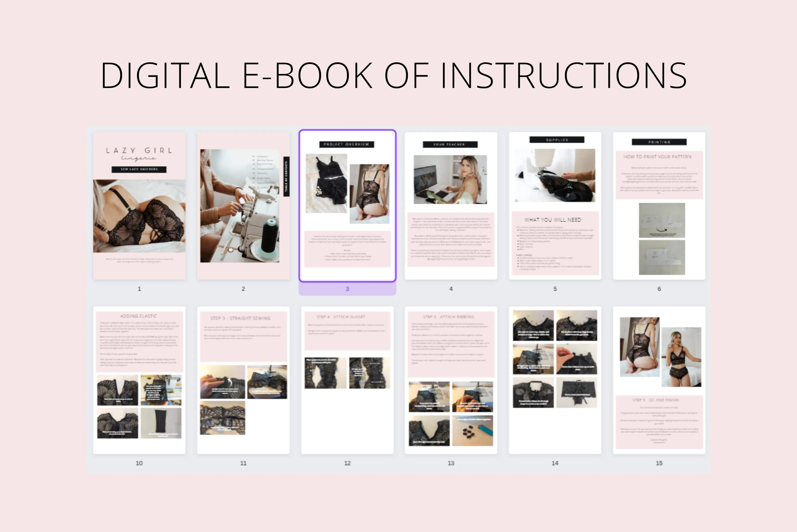Screen dimensions: 797x532
Task: Select page 3 Project Overview thumbnail
Action: 347,206
